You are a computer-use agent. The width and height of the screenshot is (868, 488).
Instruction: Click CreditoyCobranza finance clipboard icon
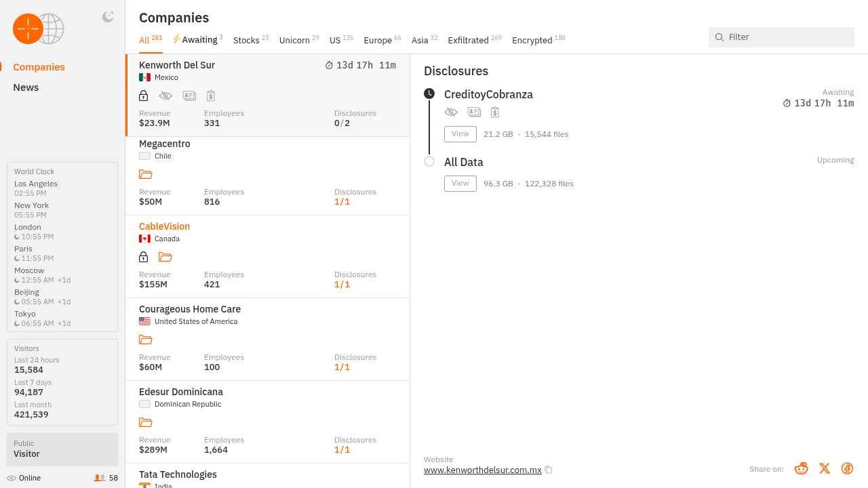coord(495,112)
